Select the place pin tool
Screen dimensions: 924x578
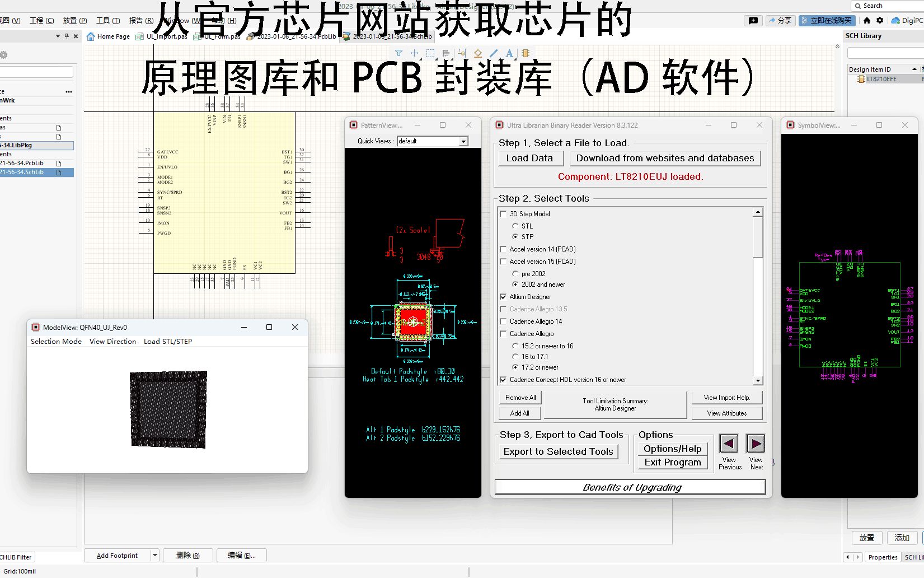pyautogui.click(x=462, y=53)
